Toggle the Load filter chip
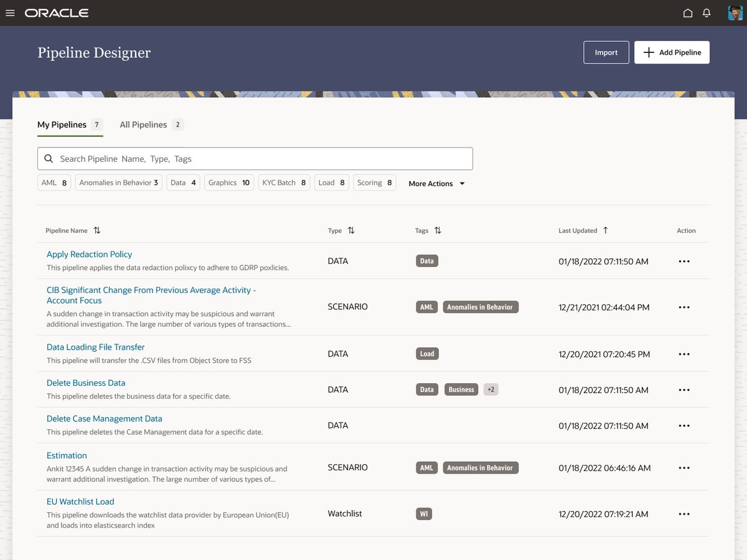The width and height of the screenshot is (747, 560). point(331,183)
